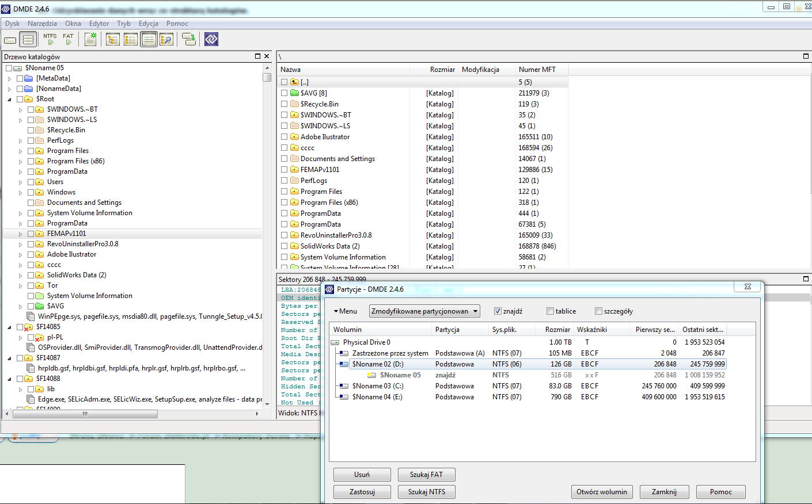The image size is (812, 504).
Task: Click the disk copy toolbar icon with green arrow
Action: point(188,39)
